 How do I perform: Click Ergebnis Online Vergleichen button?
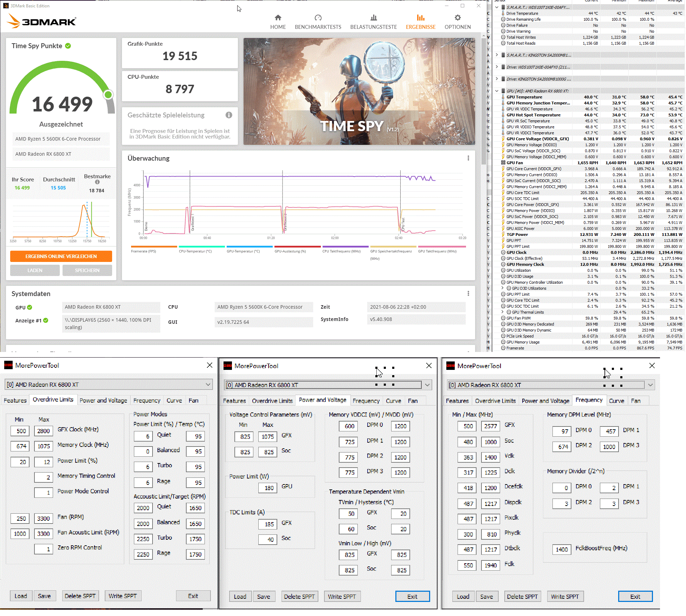tap(61, 256)
